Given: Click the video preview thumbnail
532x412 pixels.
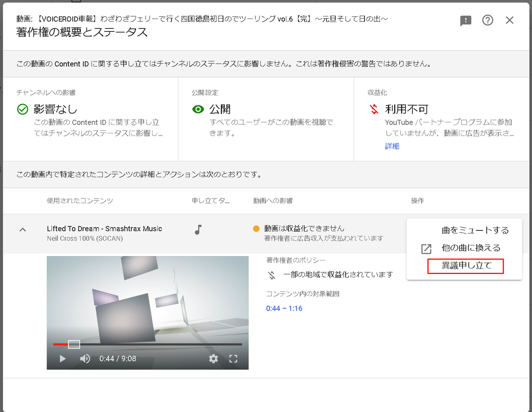Looking at the screenshot, I should (148, 313).
